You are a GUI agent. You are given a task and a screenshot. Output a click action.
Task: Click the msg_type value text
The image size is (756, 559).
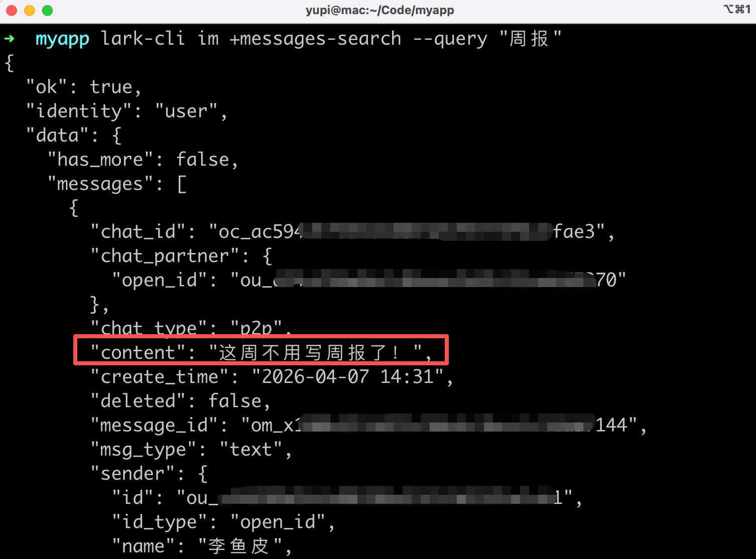pos(250,449)
